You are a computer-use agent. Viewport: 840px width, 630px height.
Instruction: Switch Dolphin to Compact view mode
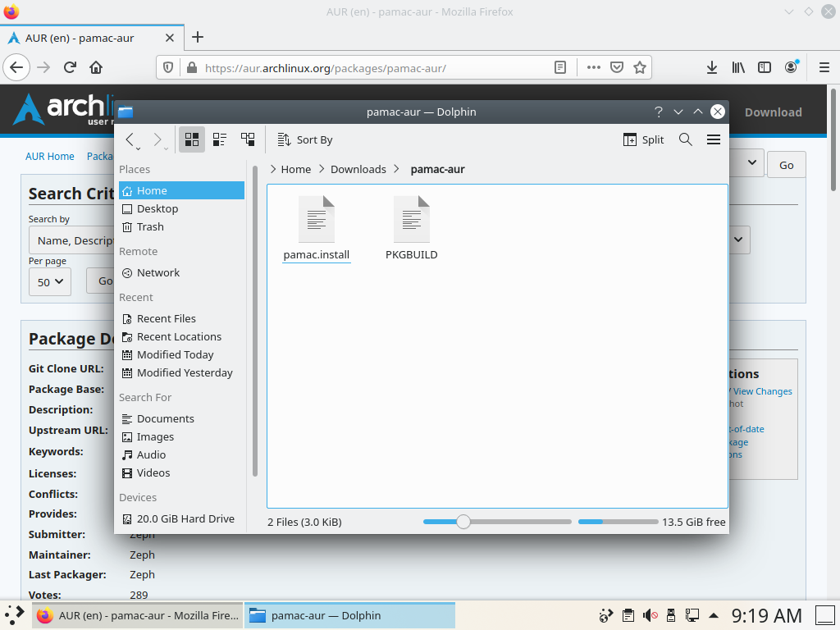pyautogui.click(x=220, y=139)
